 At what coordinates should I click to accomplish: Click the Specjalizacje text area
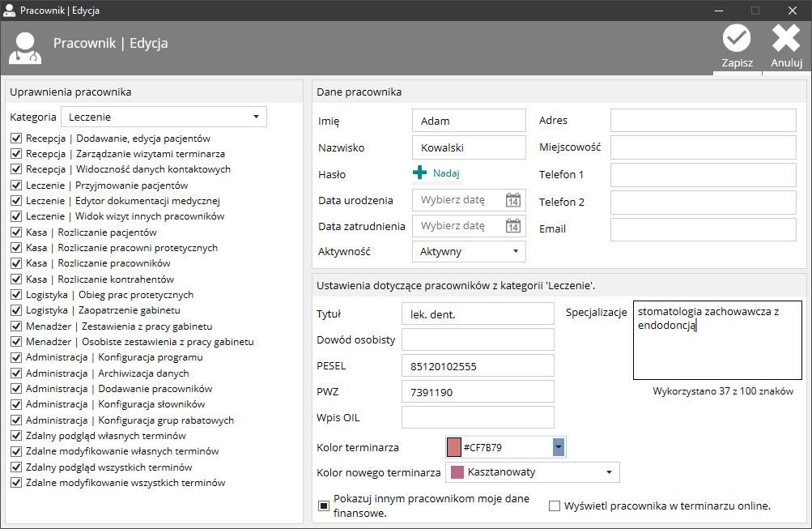click(x=717, y=340)
